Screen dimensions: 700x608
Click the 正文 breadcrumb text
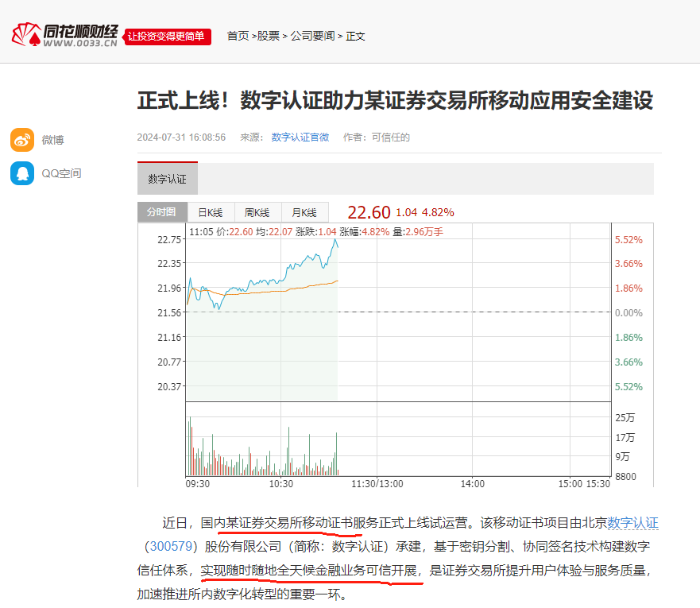coord(355,36)
